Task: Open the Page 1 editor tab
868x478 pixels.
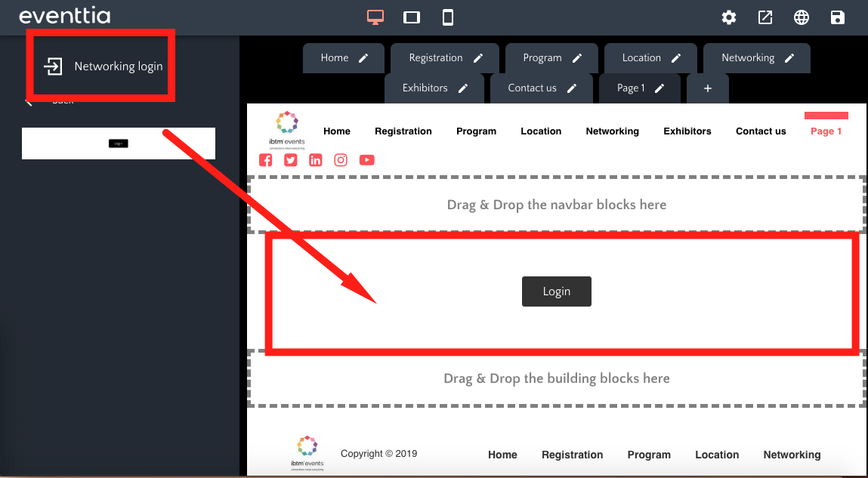Action: point(631,88)
